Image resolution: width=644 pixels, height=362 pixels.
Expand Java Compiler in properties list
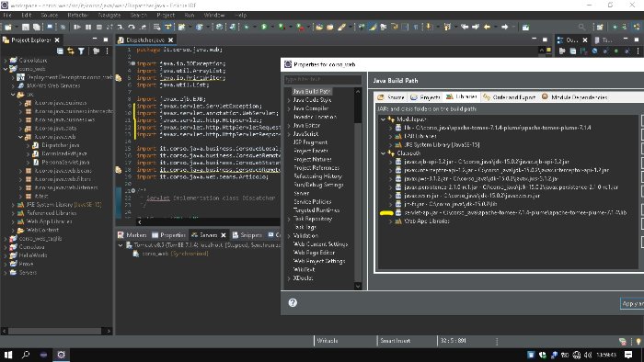[x=289, y=108]
